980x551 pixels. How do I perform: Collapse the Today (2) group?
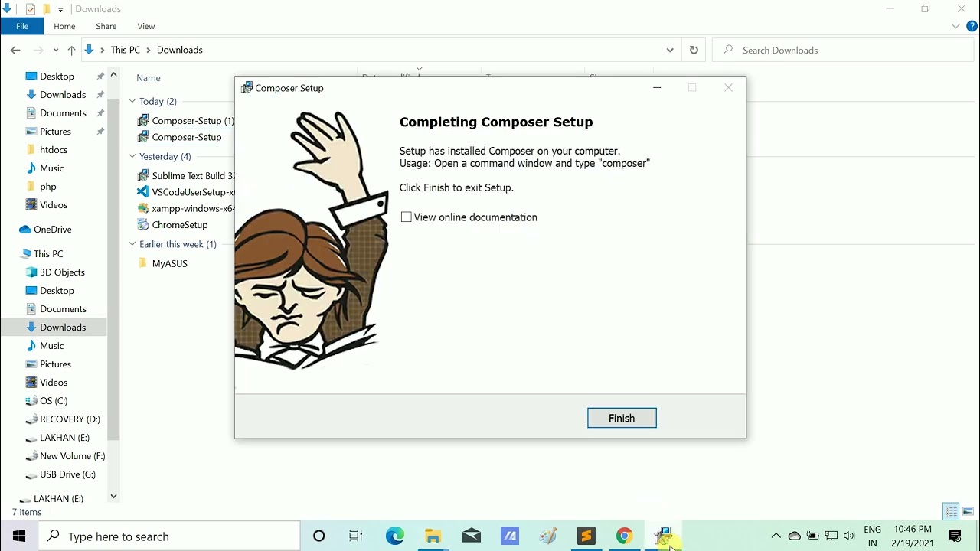click(132, 101)
